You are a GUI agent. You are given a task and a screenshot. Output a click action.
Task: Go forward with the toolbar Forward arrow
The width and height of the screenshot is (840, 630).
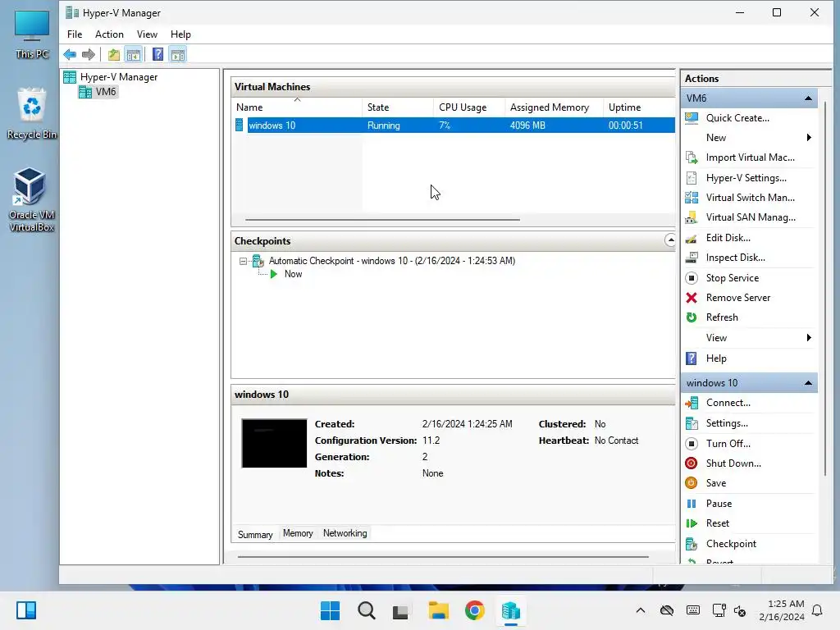coord(89,54)
